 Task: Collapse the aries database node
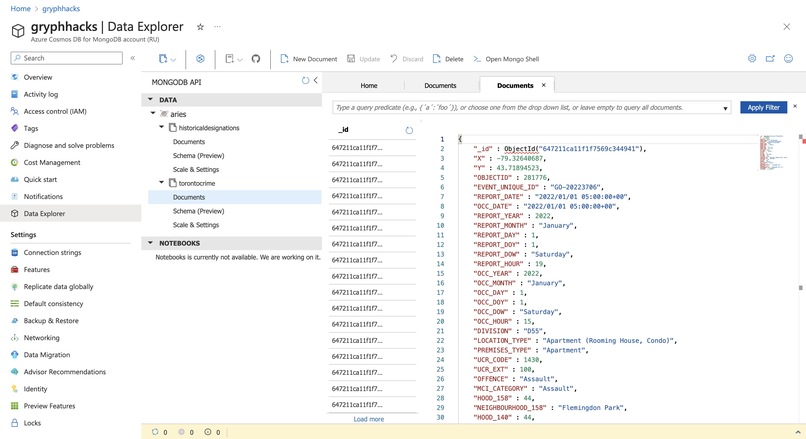point(153,114)
